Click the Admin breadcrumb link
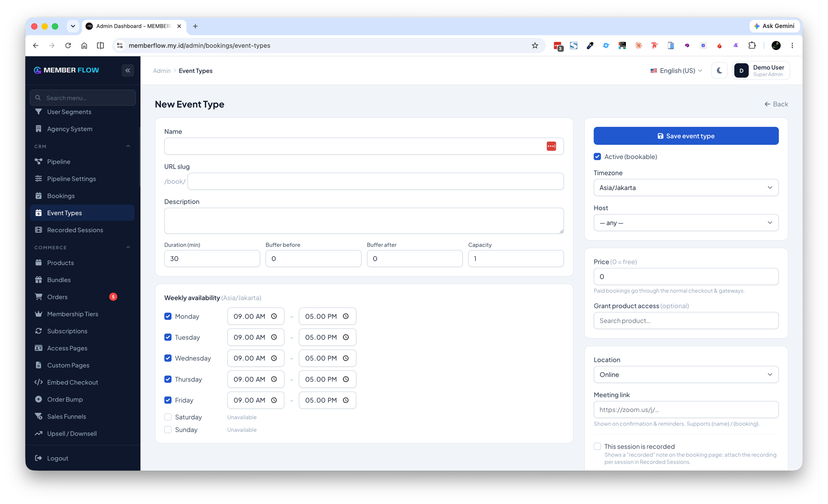This screenshot has width=828, height=504. (x=162, y=71)
